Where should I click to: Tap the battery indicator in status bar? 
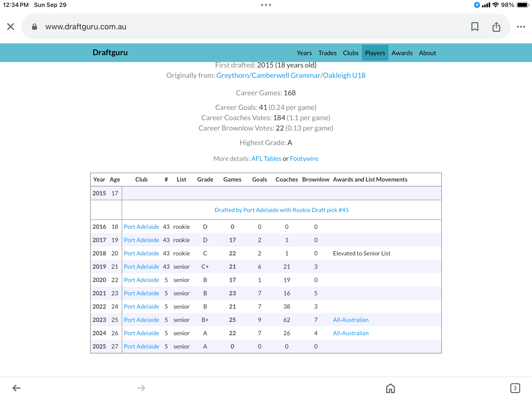click(523, 5)
